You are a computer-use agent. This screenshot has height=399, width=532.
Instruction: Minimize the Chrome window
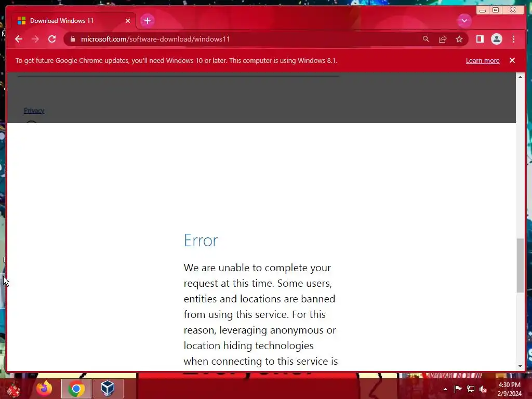coord(483,10)
